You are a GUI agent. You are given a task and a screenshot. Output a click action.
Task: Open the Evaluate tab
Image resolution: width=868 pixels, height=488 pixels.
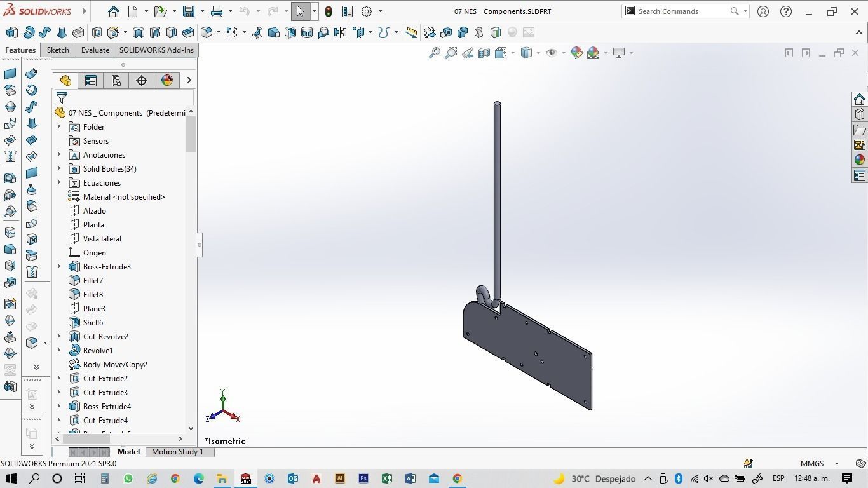(95, 50)
